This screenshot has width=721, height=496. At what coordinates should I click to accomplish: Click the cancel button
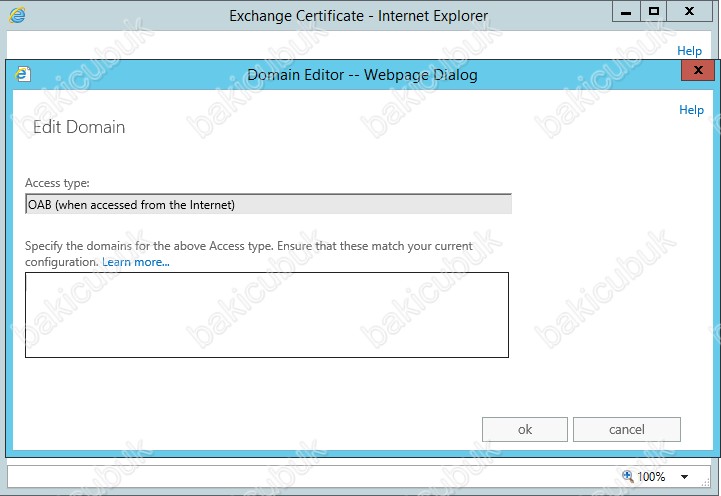pos(627,429)
